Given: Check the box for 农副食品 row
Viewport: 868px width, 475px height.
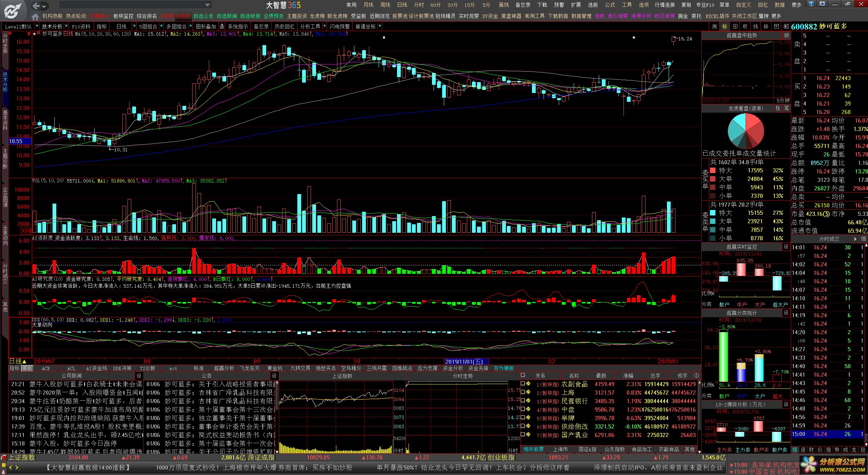Looking at the screenshot, I should pyautogui.click(x=523, y=384).
